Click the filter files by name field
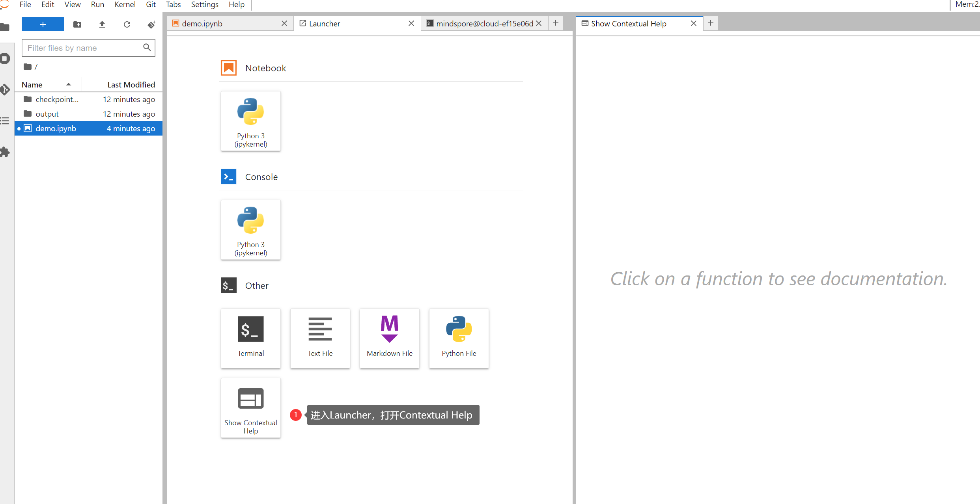This screenshot has width=980, height=504. click(x=83, y=48)
